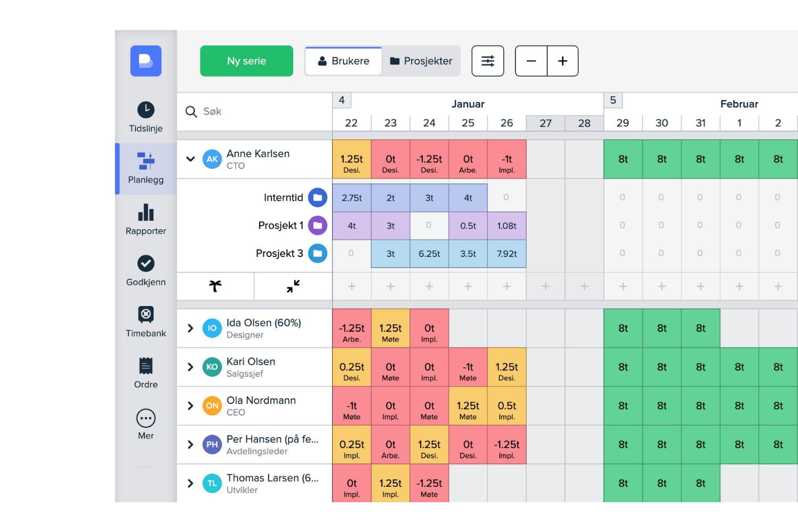Screen dimensions: 798x532
Task: Zoom in with the plus button
Action: [x=562, y=61]
